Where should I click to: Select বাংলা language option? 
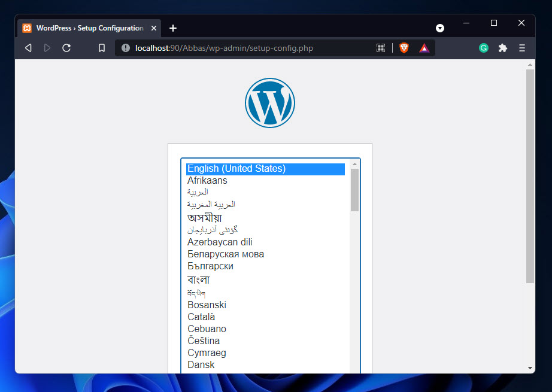click(x=265, y=279)
